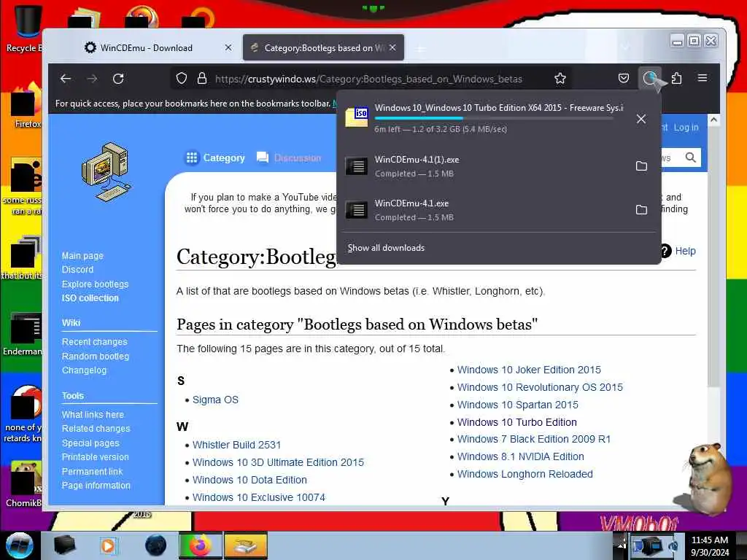Open the Firefox hamburger menu

click(703, 77)
